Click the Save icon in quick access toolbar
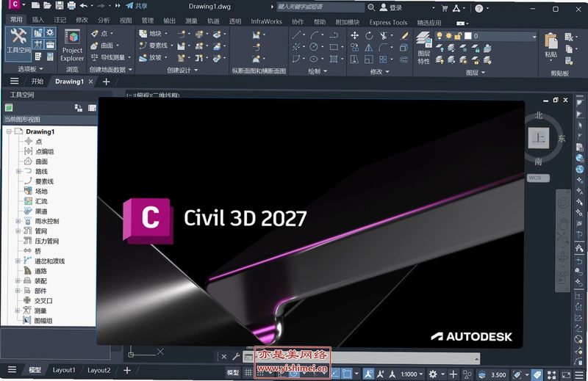This screenshot has width=588, height=381. tap(60, 6)
